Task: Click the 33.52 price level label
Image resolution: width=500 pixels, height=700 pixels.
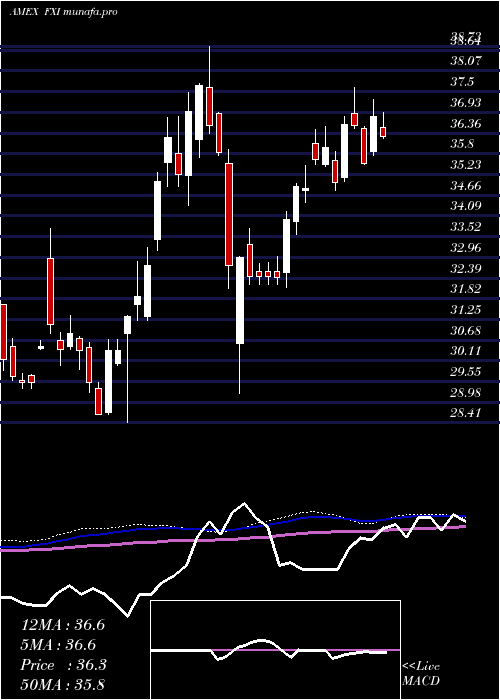Action: tap(466, 227)
